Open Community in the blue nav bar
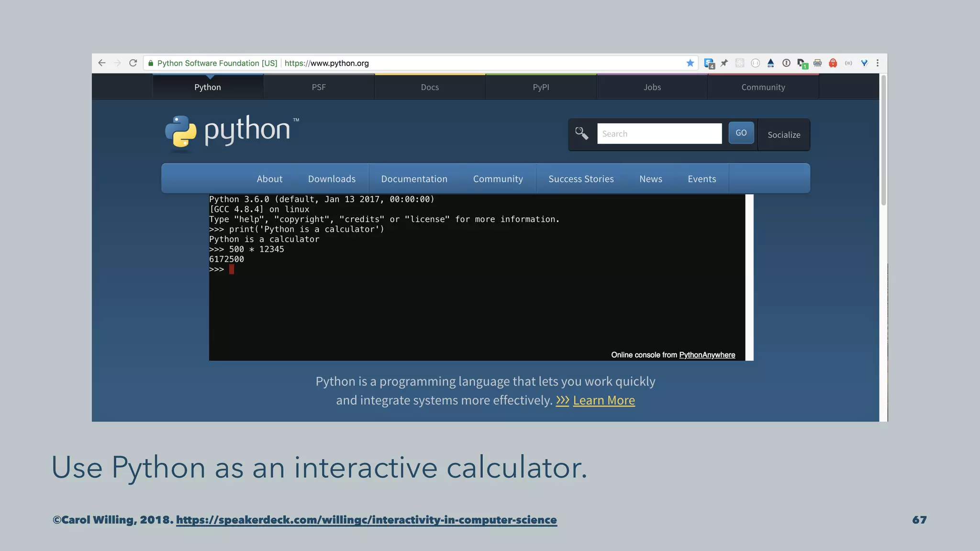980x551 pixels. (498, 179)
